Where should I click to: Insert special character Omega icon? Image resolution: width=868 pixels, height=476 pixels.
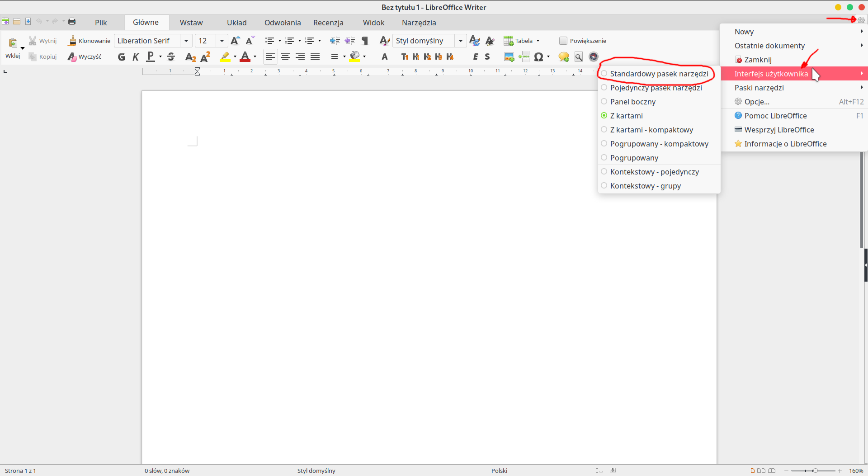click(538, 57)
